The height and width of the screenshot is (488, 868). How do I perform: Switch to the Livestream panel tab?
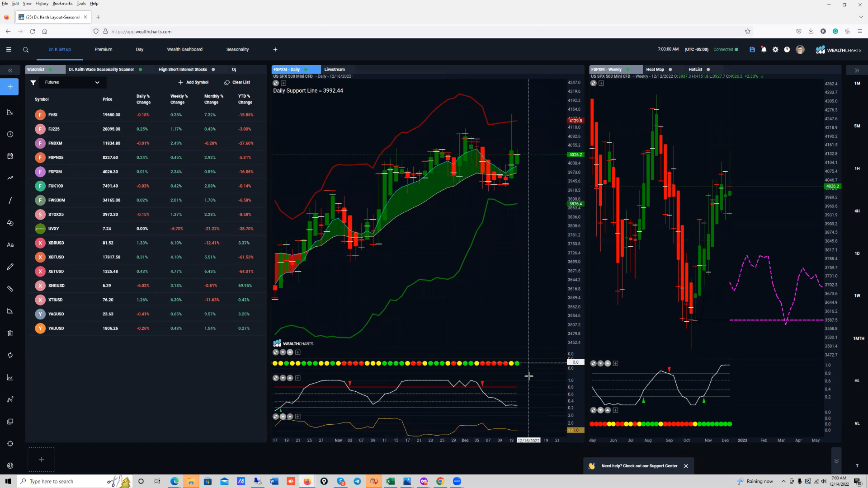tap(335, 70)
